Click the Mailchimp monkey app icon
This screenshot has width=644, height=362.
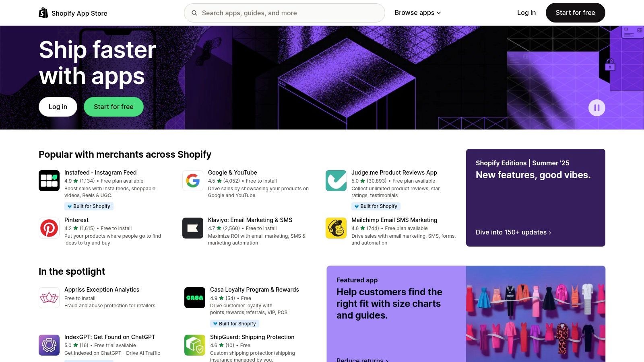(336, 228)
